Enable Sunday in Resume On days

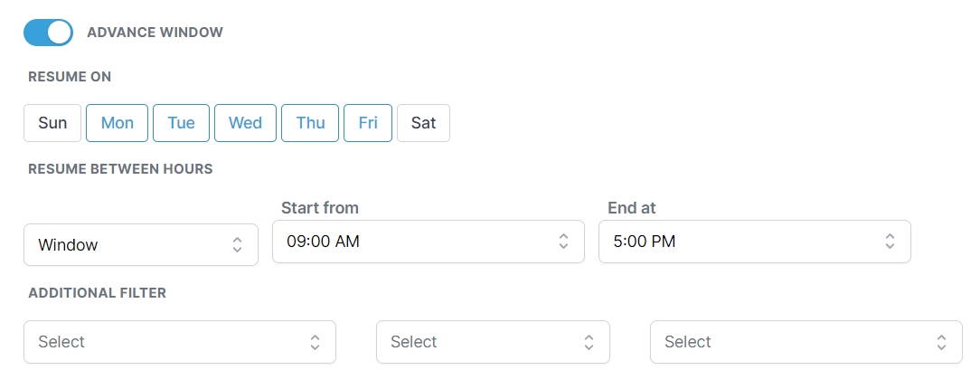click(x=52, y=123)
